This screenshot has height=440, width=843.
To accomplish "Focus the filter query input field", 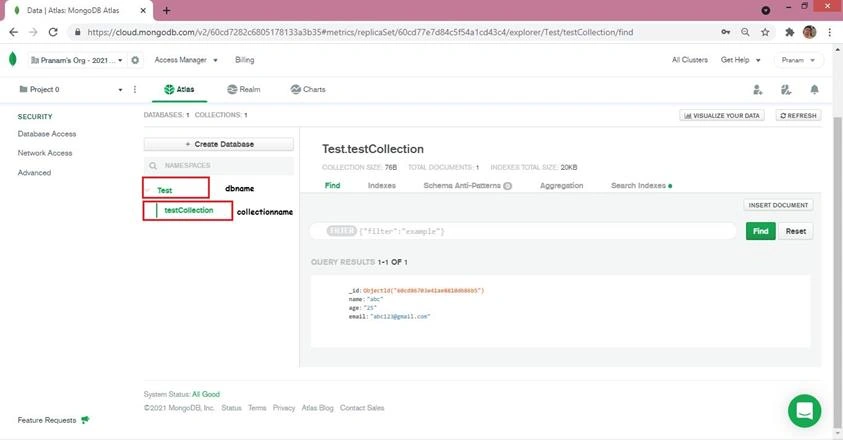I will click(523, 231).
